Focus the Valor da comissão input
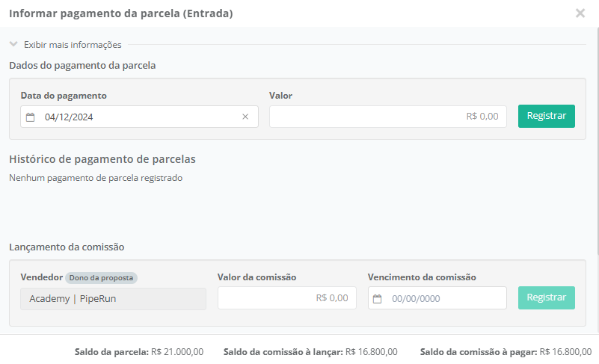This screenshot has width=599, height=364. (x=286, y=298)
